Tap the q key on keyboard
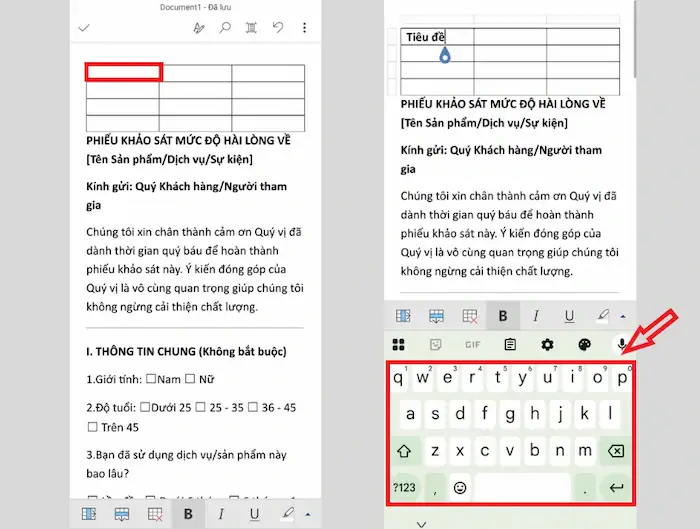 pyautogui.click(x=399, y=378)
